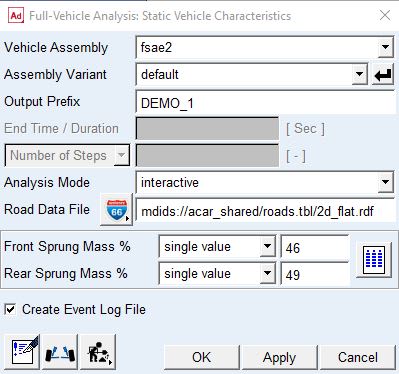Image resolution: width=399 pixels, height=374 pixels.
Task: Click the Output Prefix field DEMO_1
Action: [x=266, y=103]
